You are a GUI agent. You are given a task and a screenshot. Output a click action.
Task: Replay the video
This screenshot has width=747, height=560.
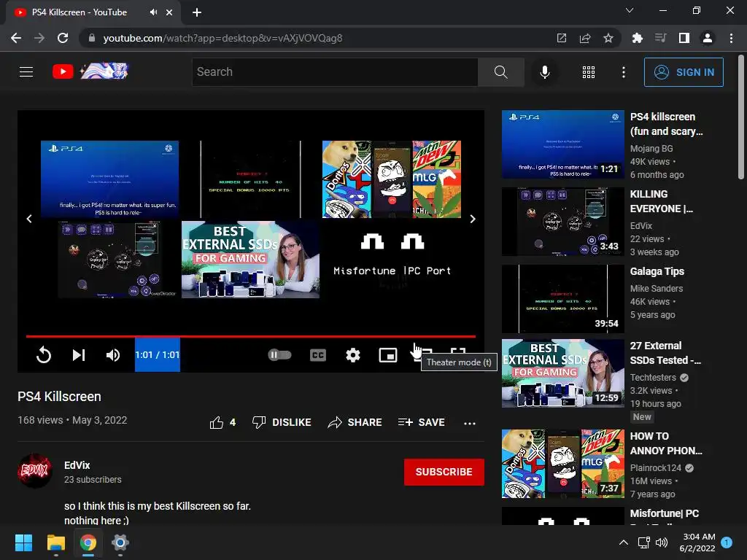43,355
